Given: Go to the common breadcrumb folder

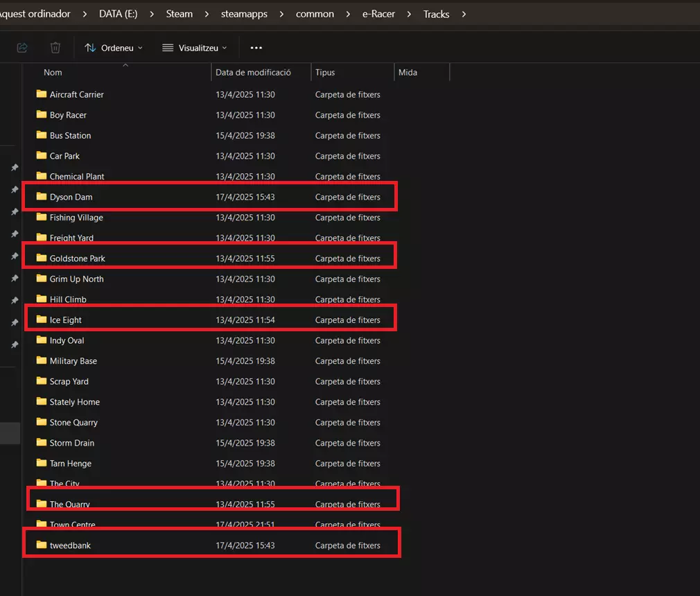Looking at the screenshot, I should [x=315, y=14].
